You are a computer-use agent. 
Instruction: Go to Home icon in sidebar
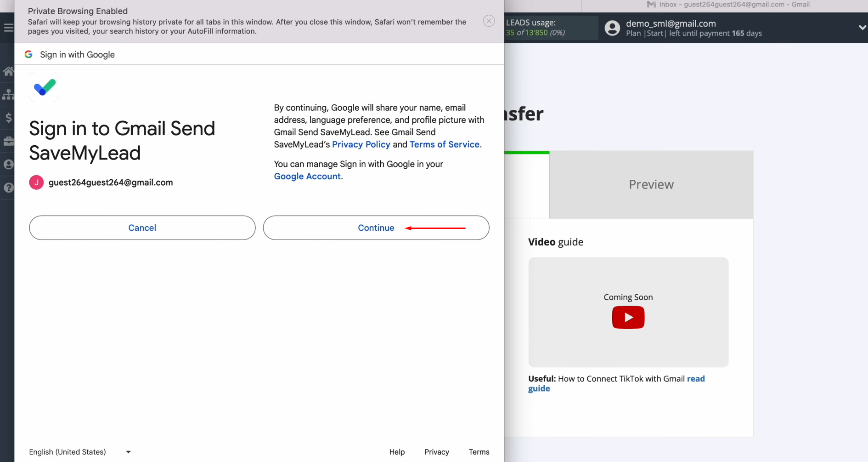pyautogui.click(x=8, y=71)
